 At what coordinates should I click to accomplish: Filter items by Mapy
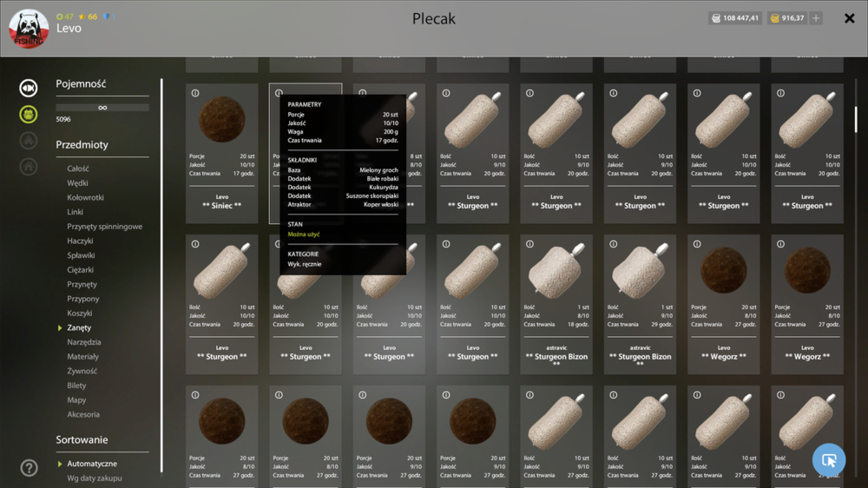(76, 400)
